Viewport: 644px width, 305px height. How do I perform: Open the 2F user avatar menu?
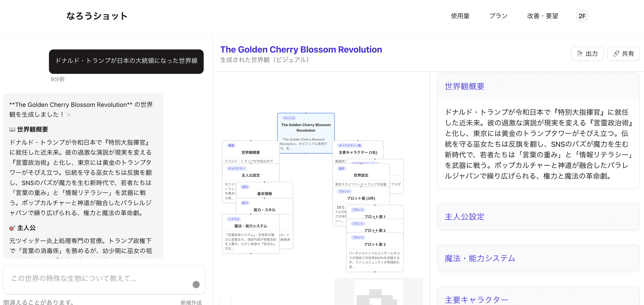(x=582, y=16)
